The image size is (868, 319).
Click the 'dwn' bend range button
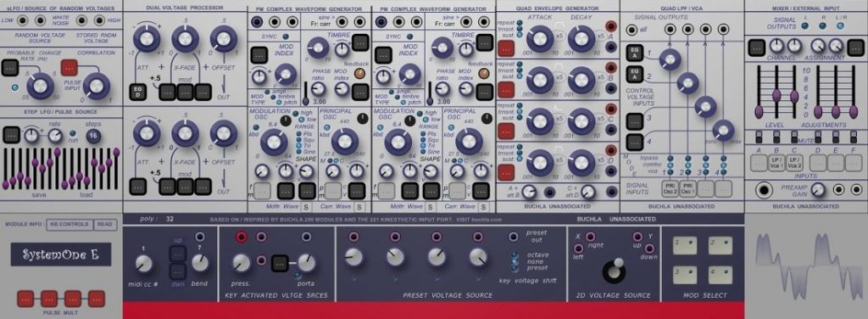click(177, 271)
